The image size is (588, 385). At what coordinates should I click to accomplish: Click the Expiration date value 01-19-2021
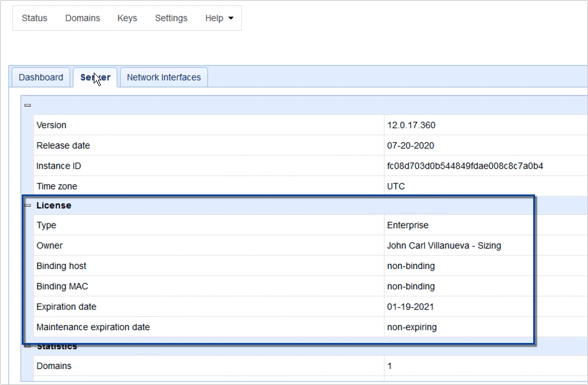(x=410, y=307)
